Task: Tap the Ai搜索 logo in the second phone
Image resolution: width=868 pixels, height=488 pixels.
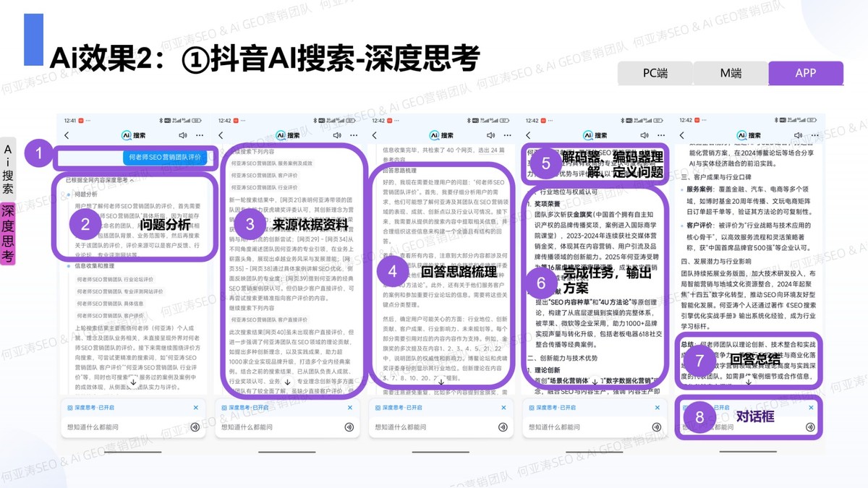Action: tap(286, 135)
